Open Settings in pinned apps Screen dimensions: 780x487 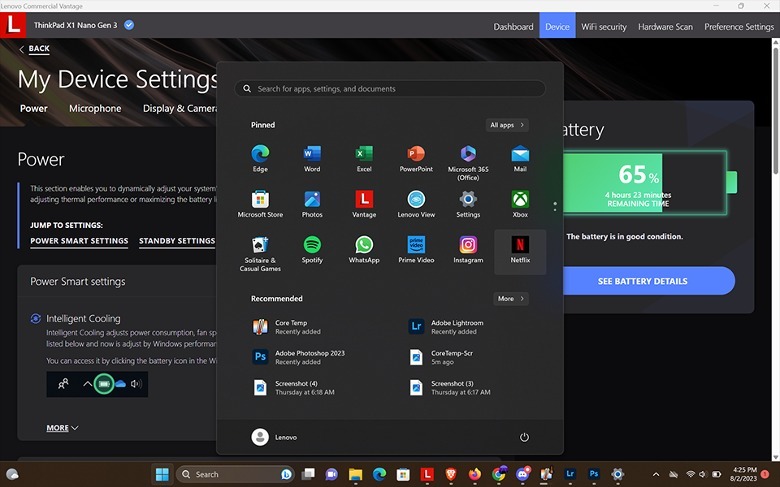click(468, 204)
